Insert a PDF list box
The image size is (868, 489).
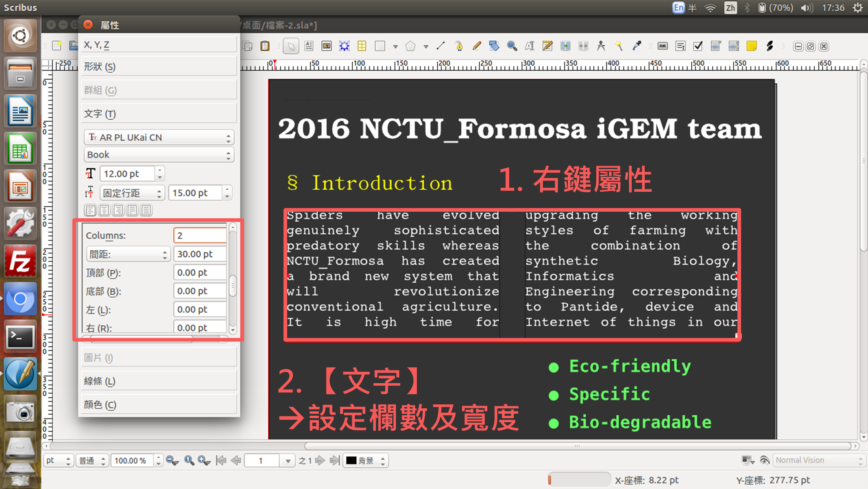click(734, 46)
